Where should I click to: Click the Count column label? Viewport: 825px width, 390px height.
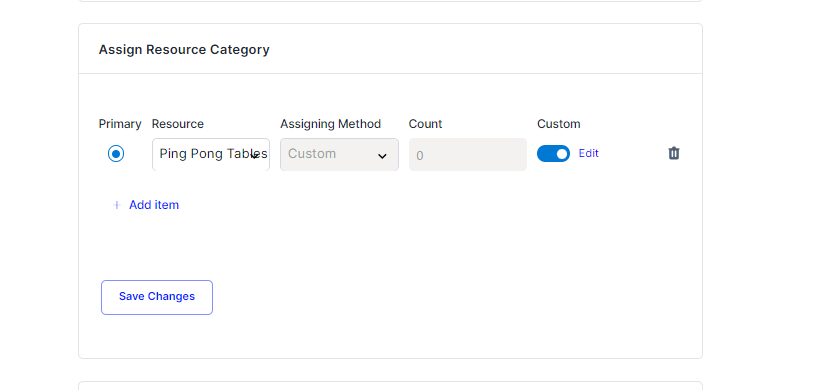point(425,124)
